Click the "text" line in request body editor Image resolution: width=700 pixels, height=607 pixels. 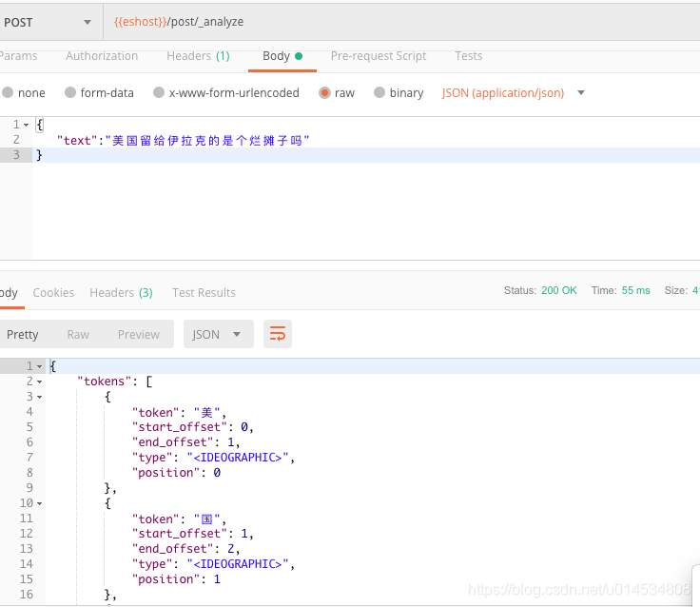[x=183, y=140]
